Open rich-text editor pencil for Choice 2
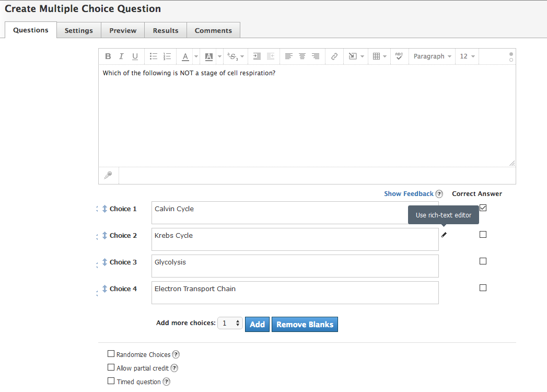547x392 pixels. tap(444, 235)
